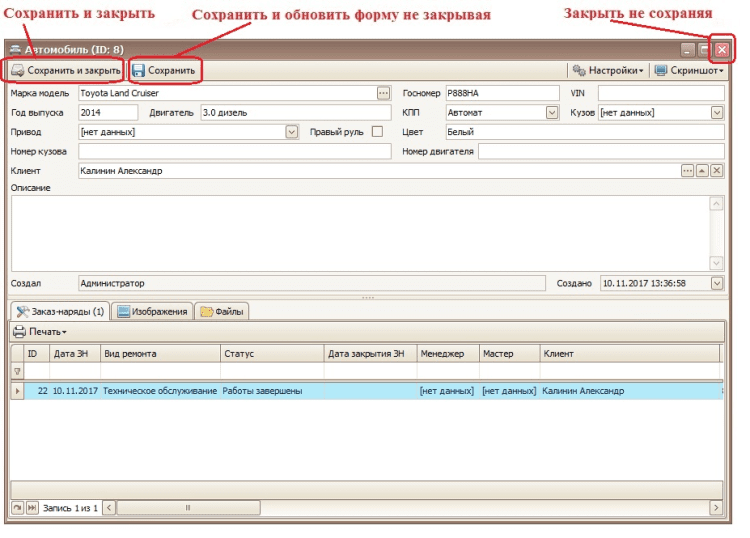Viewport: 750px width, 538px height.
Task: Open the 'Печать' print menu
Action: click(x=40, y=331)
